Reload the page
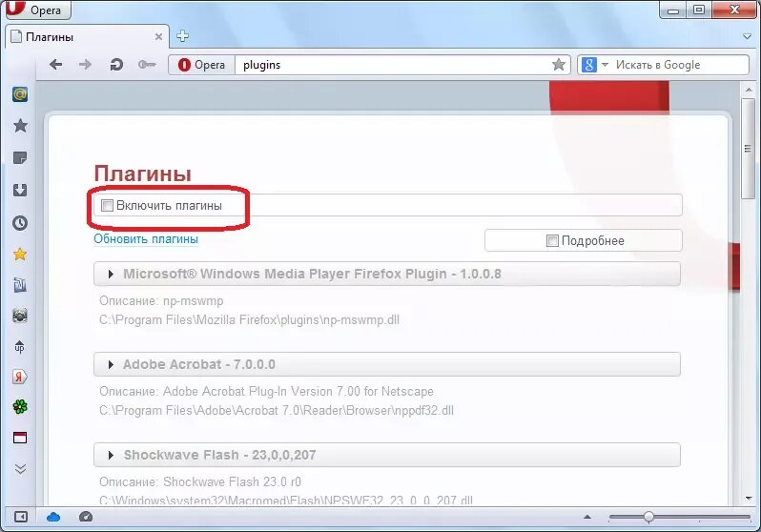The image size is (761, 532). point(116,65)
